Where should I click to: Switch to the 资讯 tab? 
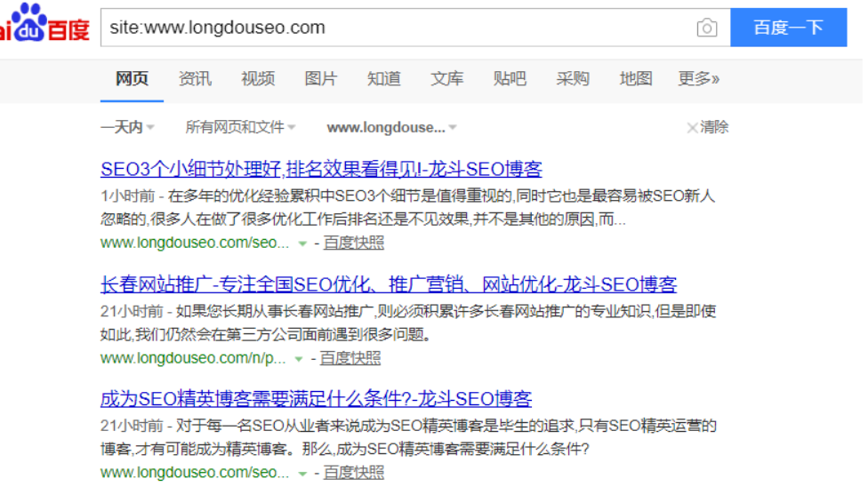click(x=196, y=79)
